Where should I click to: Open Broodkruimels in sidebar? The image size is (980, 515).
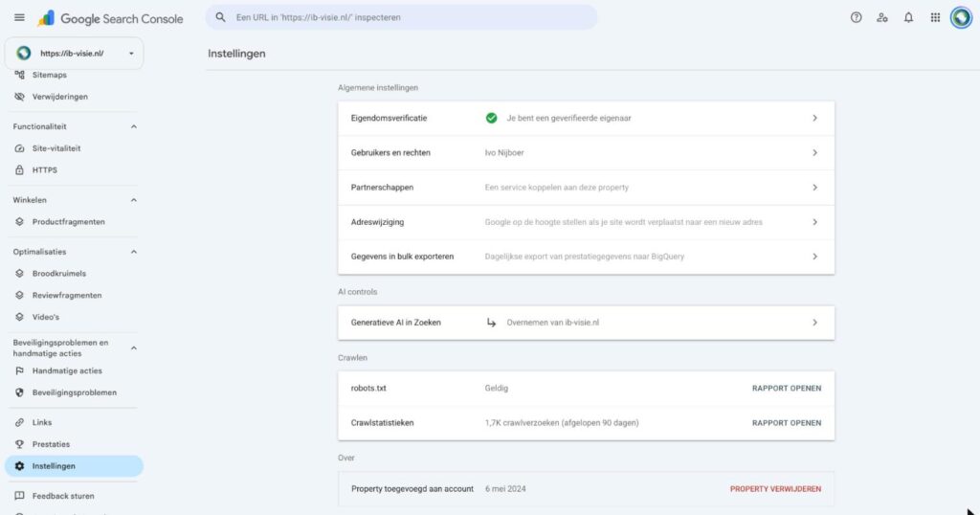coord(59,274)
